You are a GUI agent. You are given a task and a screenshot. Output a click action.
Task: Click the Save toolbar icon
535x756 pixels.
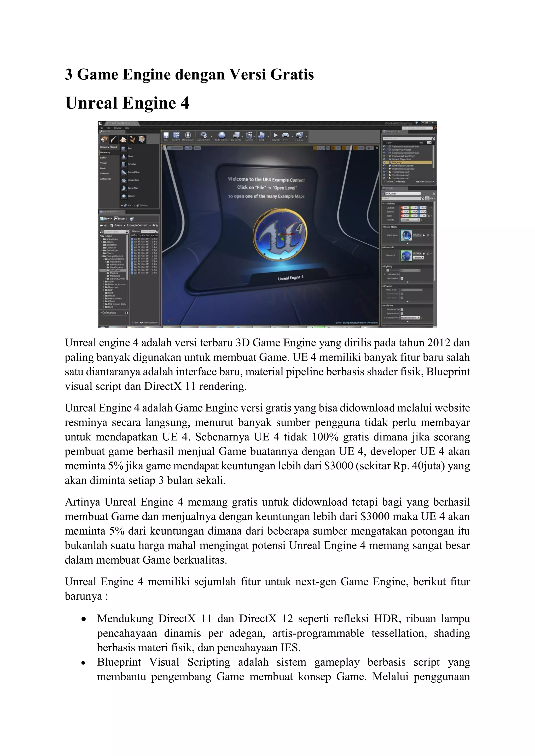(x=166, y=136)
